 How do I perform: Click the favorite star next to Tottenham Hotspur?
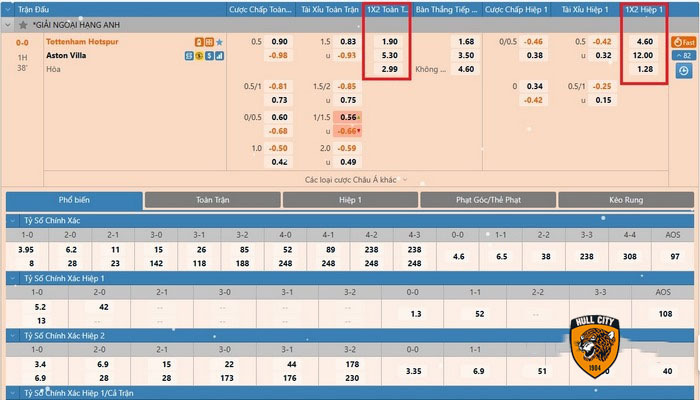pyautogui.click(x=220, y=42)
